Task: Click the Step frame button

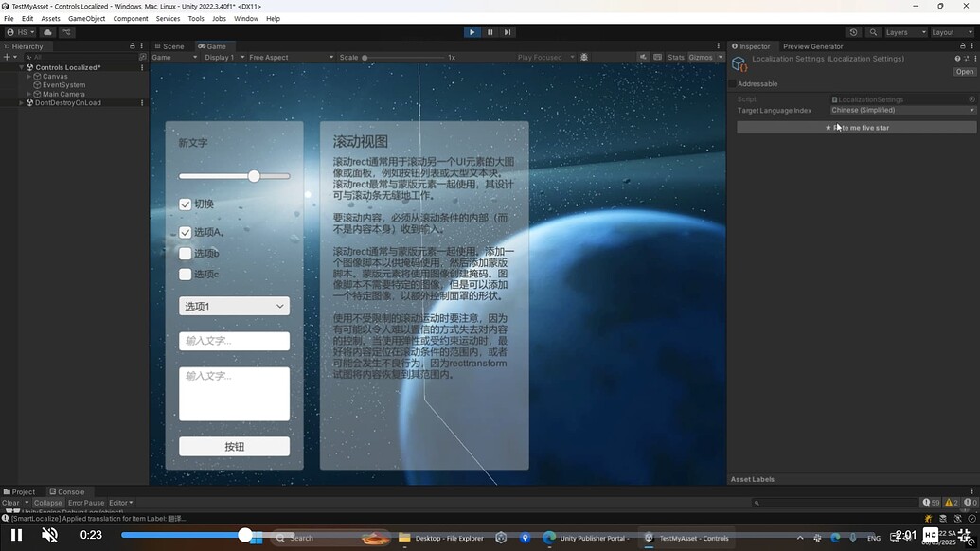Action: click(508, 31)
